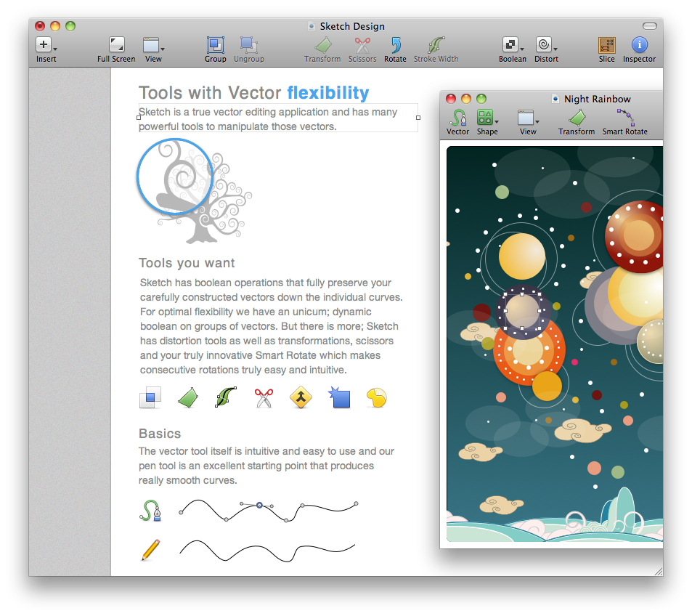Apply a Boolean operation
This screenshot has width=692, height=616.
[x=510, y=45]
